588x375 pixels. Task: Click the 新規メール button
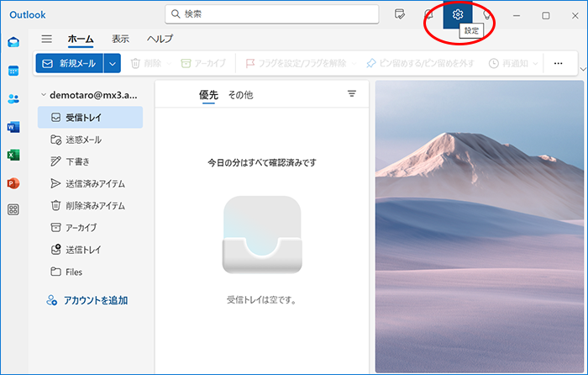(x=70, y=63)
